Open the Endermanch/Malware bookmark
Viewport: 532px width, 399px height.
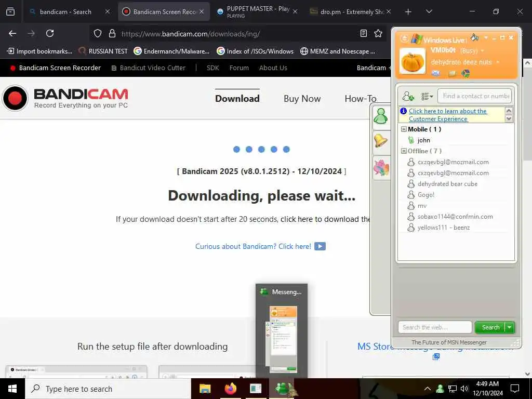tap(171, 51)
